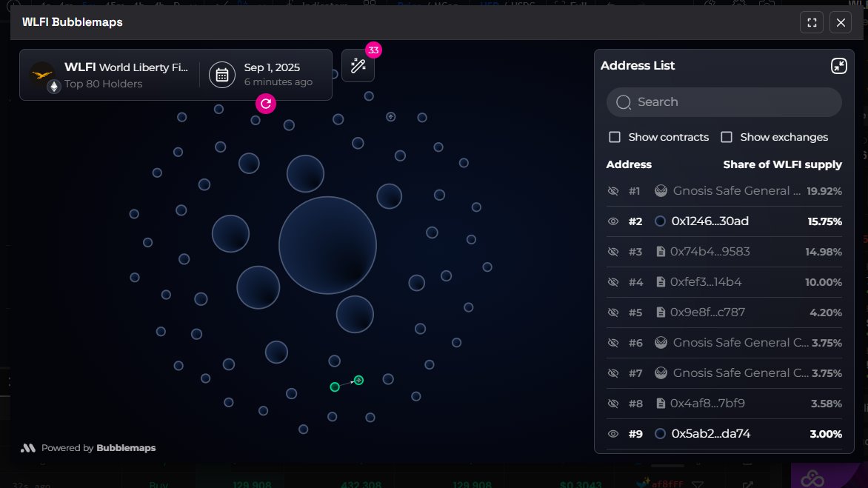Image resolution: width=868 pixels, height=488 pixels.
Task: Toggle visibility of address #5 0x9e8f...c787
Action: coord(612,312)
